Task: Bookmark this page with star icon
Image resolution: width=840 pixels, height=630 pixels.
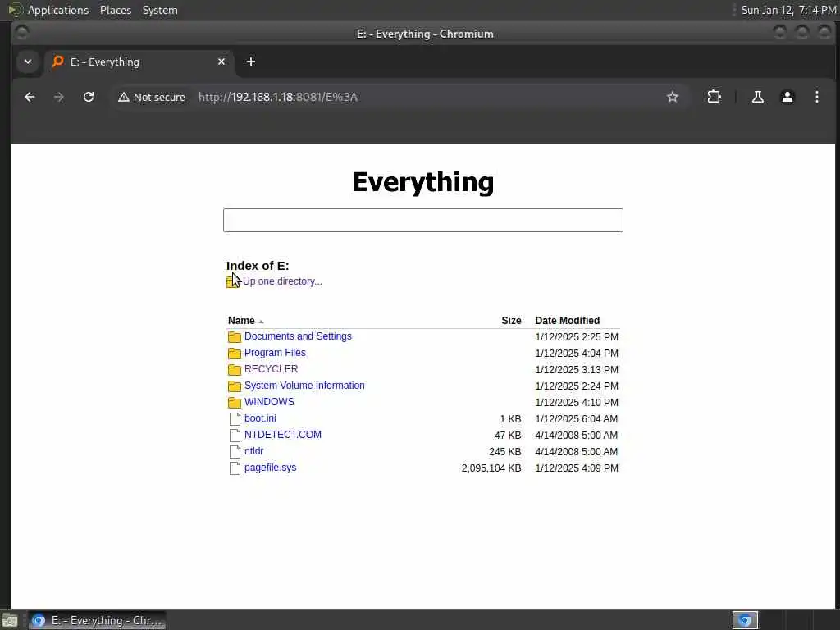Action: 673,97
